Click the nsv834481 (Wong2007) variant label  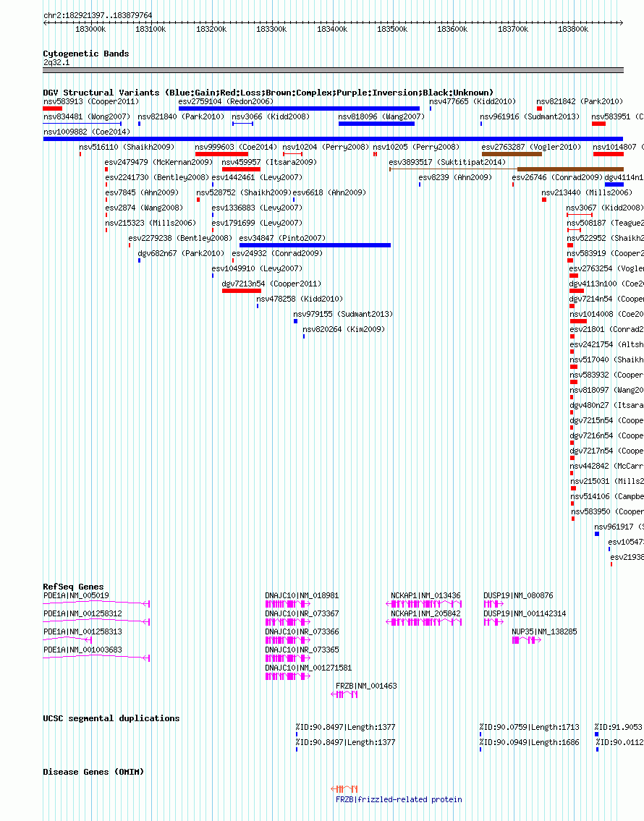[x=87, y=116]
